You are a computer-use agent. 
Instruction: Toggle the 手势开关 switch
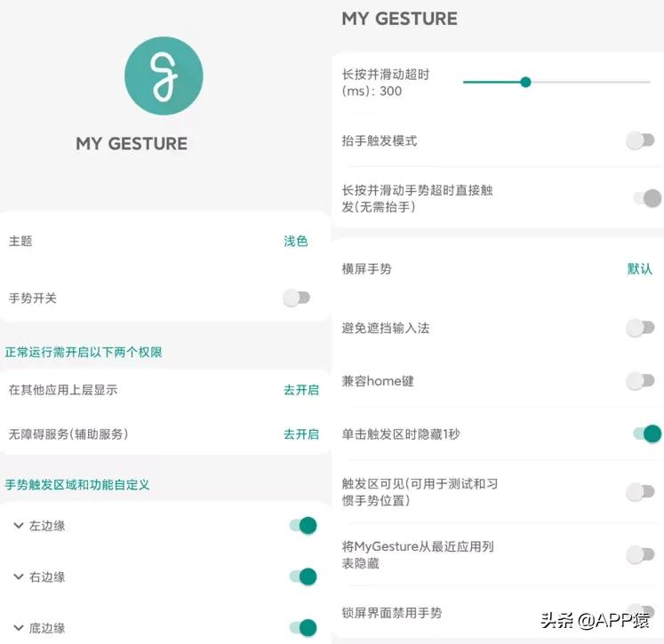click(296, 298)
